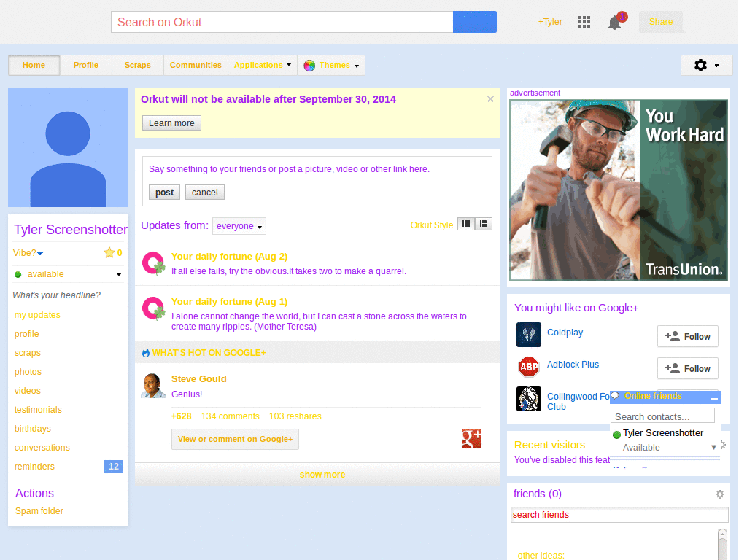Click the search friends field
Screen dimensions: 747x560
pyautogui.click(x=619, y=515)
